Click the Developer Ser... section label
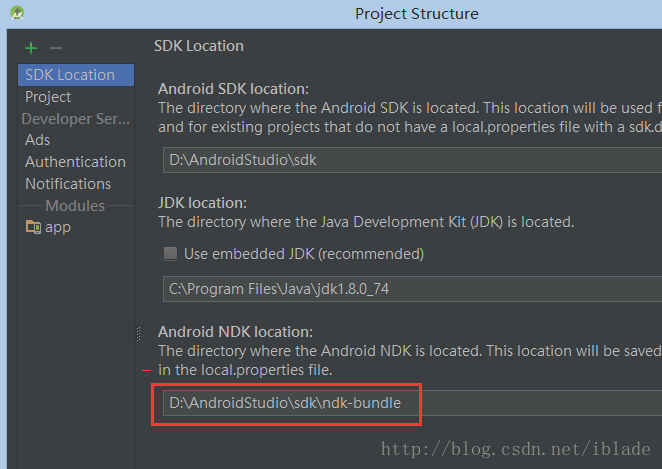Viewport: 662px width, 469px height. pyautogui.click(x=76, y=119)
